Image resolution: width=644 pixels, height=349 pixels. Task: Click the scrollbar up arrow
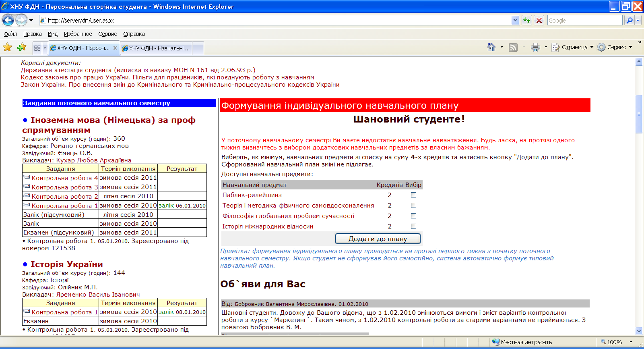(x=639, y=62)
